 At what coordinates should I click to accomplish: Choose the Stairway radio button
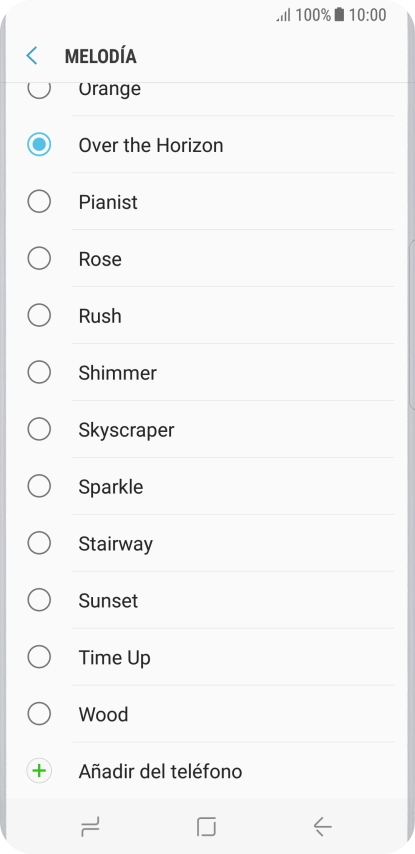pyautogui.click(x=39, y=543)
